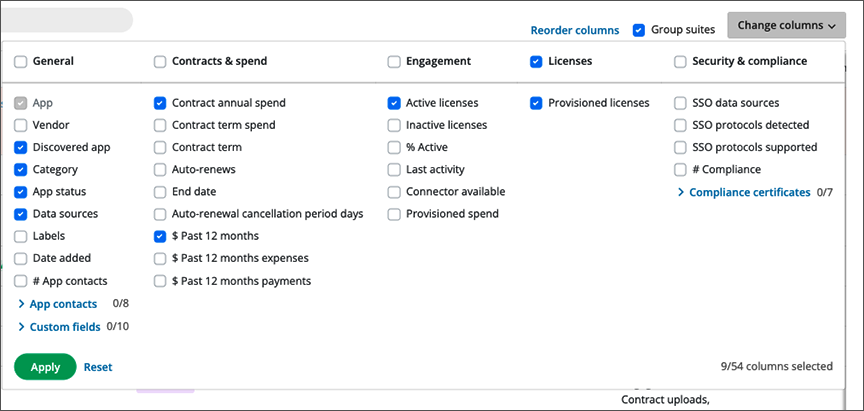Check the Last activity column

click(x=394, y=169)
